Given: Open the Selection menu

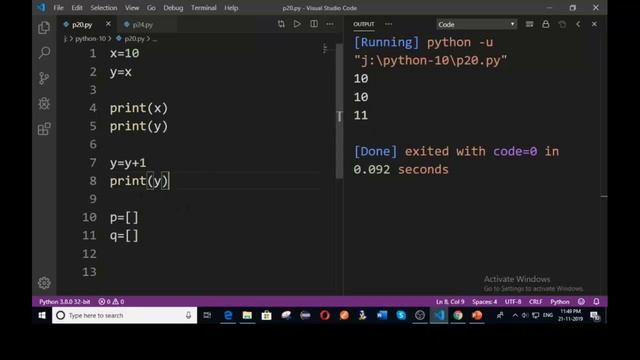Looking at the screenshot, I should click(x=104, y=8).
